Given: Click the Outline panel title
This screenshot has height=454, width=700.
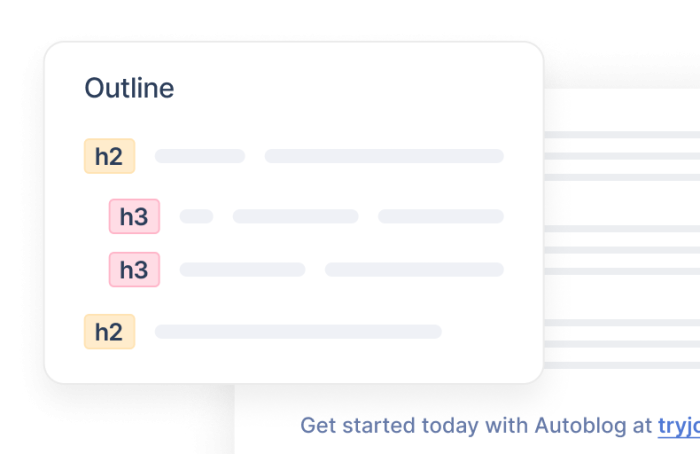Looking at the screenshot, I should [x=129, y=88].
